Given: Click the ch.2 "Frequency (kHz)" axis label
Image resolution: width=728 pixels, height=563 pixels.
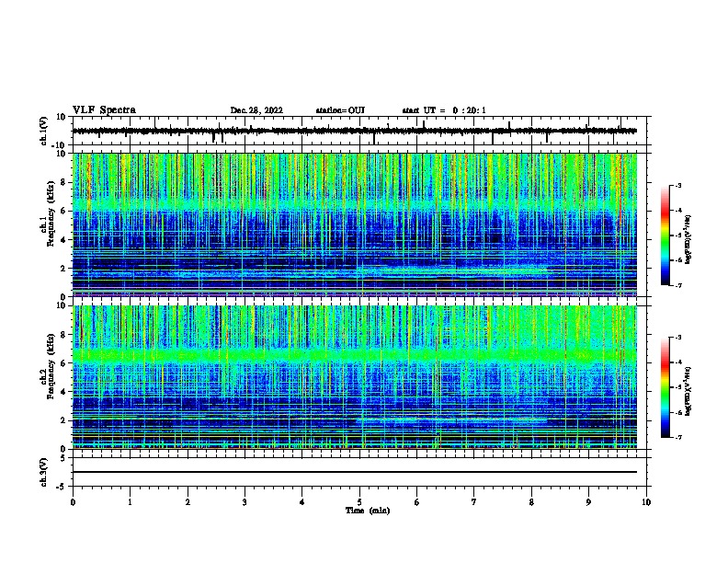Looking at the screenshot, I should point(51,366).
